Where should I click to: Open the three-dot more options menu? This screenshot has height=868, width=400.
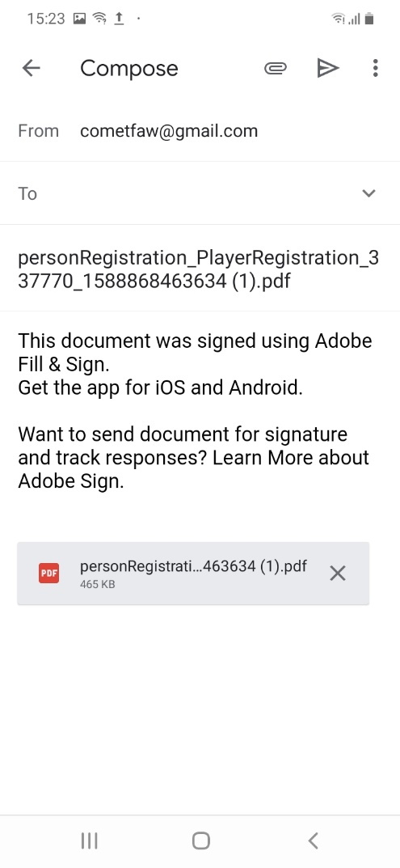click(375, 68)
